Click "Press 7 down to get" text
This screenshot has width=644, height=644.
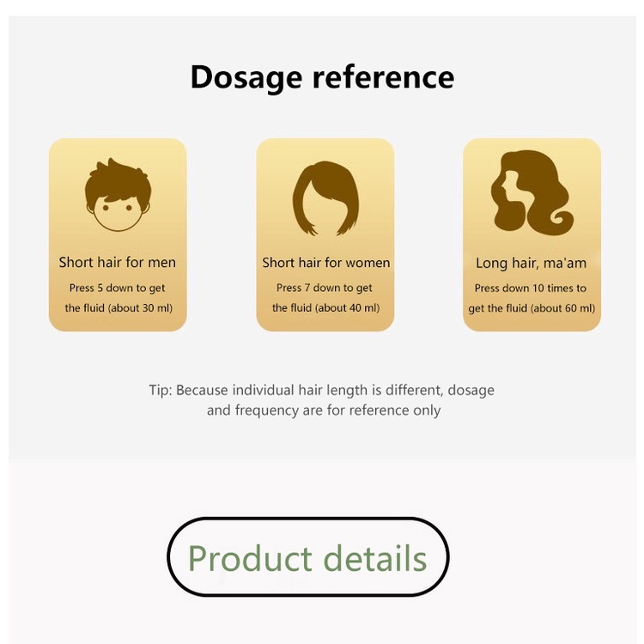click(x=325, y=289)
